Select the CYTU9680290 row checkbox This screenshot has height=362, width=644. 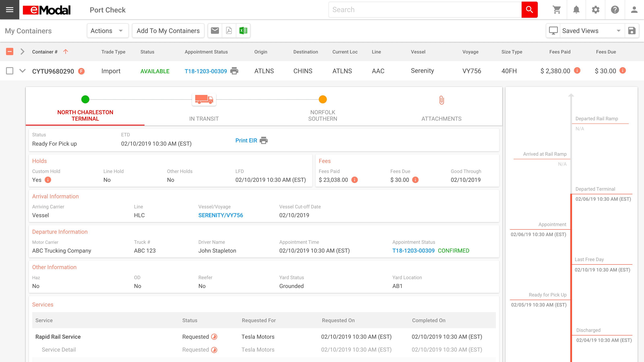point(9,71)
